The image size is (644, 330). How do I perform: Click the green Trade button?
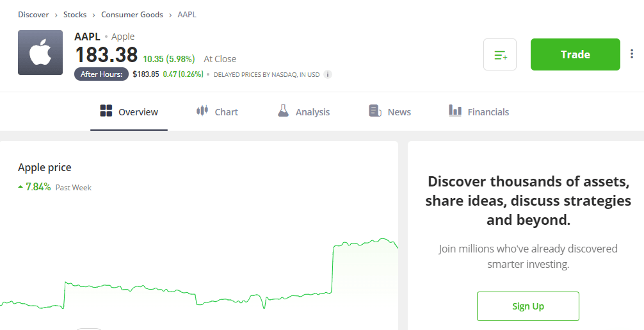coord(575,54)
